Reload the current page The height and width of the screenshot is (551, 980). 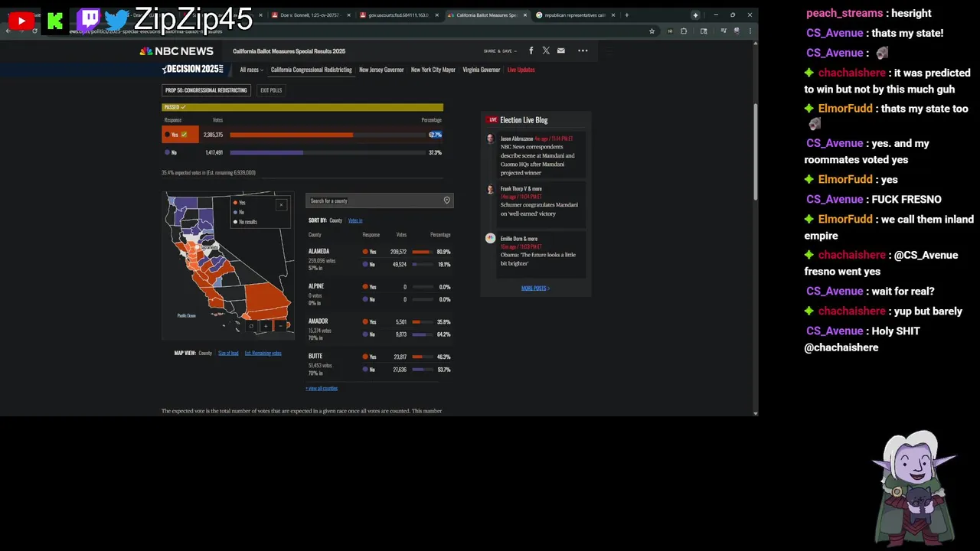tap(34, 31)
